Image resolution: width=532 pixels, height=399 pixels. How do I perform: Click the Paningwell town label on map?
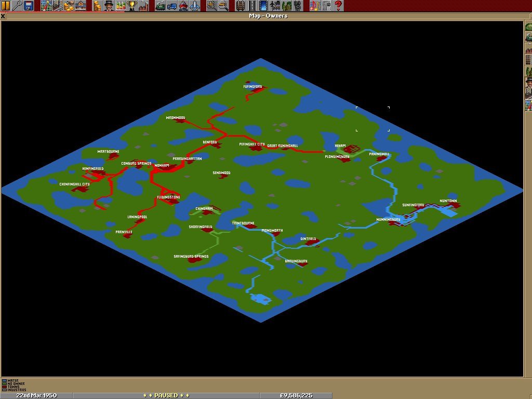click(x=379, y=154)
